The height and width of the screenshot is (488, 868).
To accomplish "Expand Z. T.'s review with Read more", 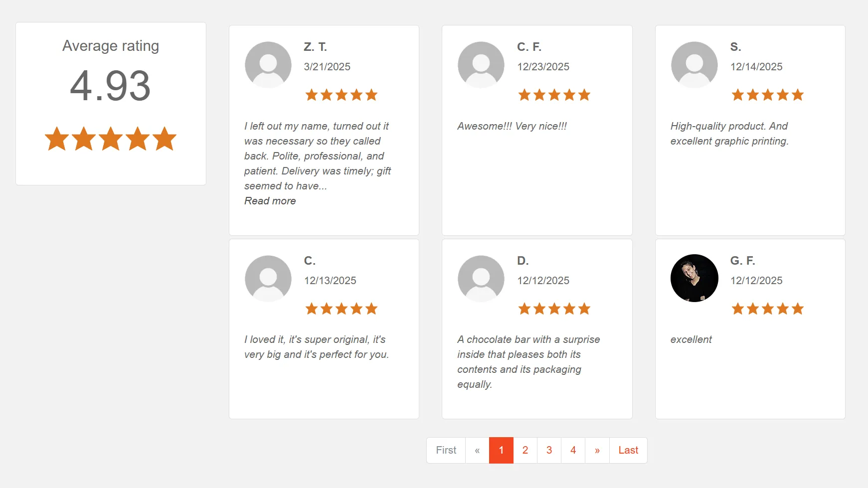I will [x=270, y=201].
